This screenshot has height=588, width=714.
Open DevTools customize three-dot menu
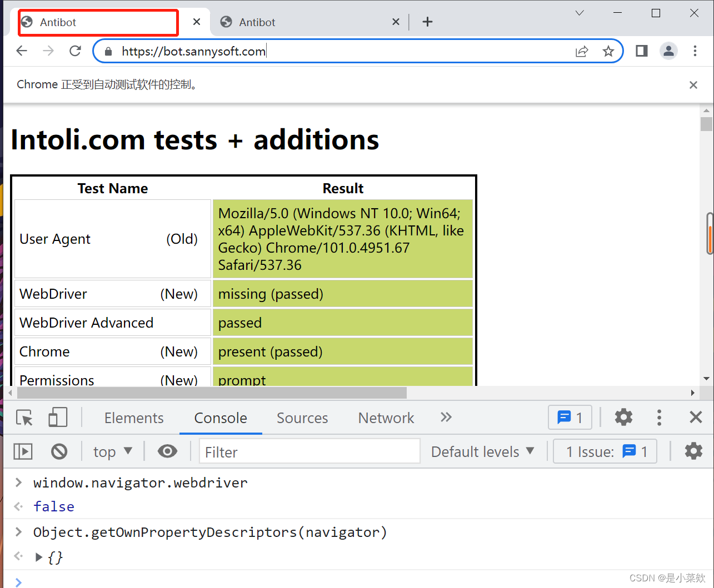click(x=659, y=417)
